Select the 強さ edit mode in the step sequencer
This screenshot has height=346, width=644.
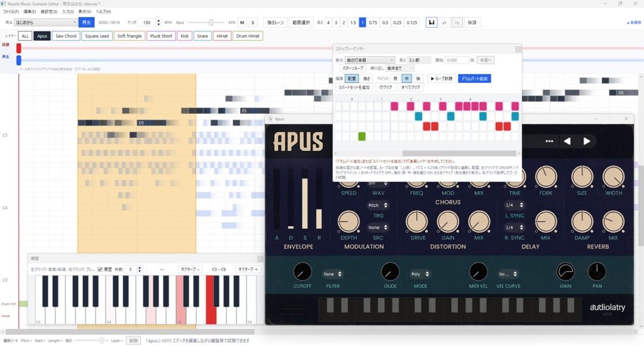click(367, 79)
